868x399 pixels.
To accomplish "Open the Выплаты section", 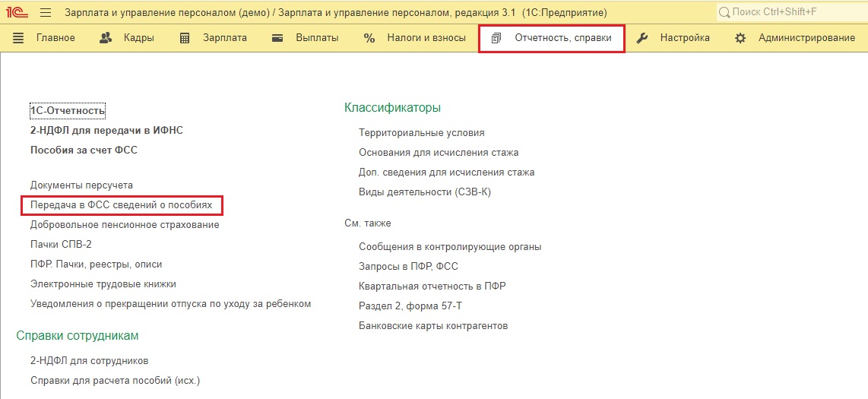I will (317, 38).
